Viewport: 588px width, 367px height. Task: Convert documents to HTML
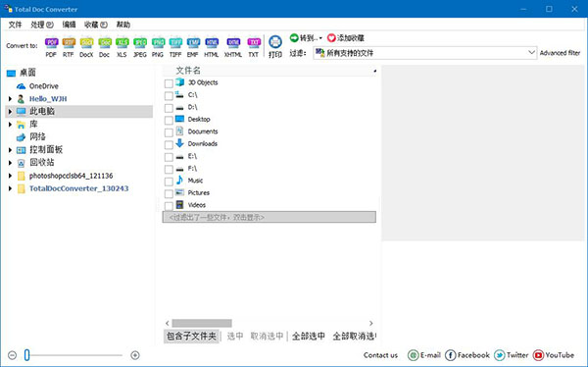point(212,46)
